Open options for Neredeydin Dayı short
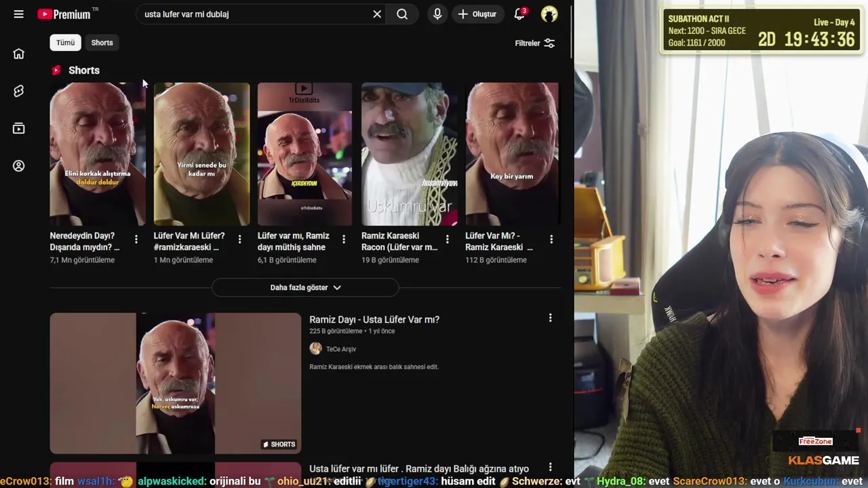Image resolution: width=868 pixels, height=488 pixels. click(x=136, y=239)
